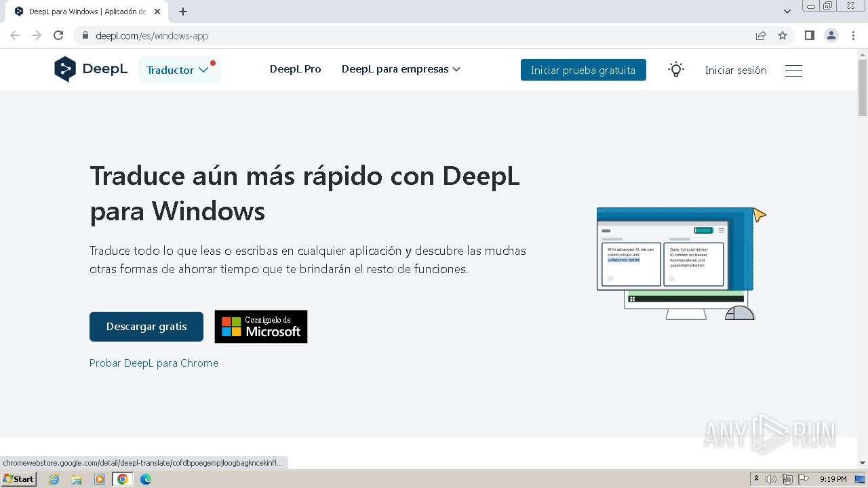868x488 pixels.
Task: Click Iniciar prueba gratuita button
Action: pyautogui.click(x=583, y=70)
